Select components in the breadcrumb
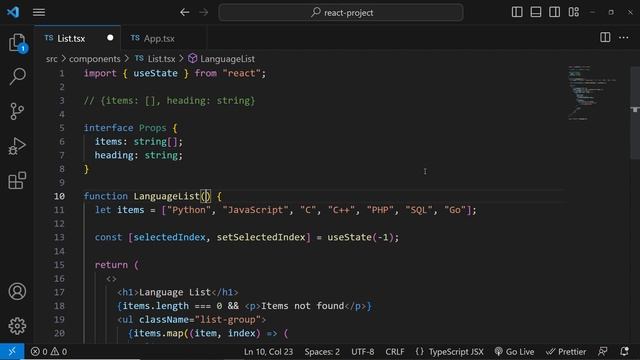This screenshot has width=640, height=360. [95, 59]
